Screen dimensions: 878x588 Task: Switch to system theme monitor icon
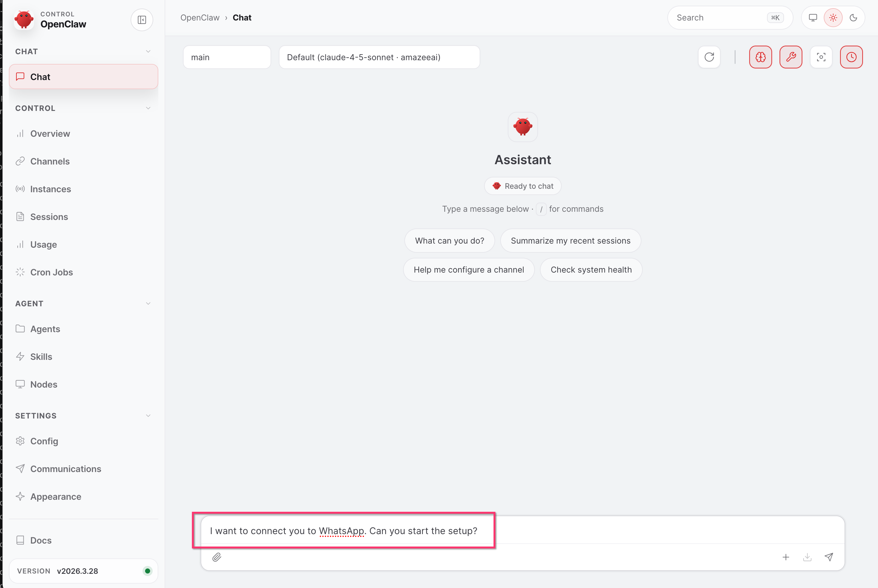coord(813,18)
